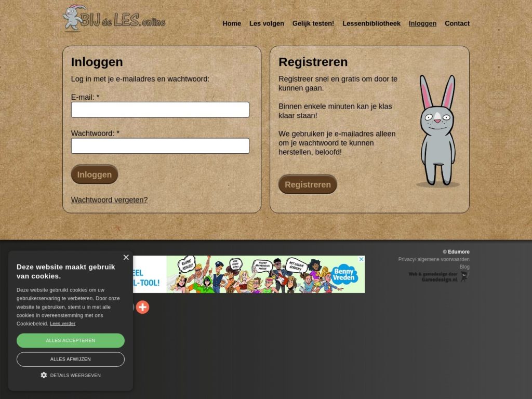Accept all cookies via 'Alles accepteren'

click(71, 340)
